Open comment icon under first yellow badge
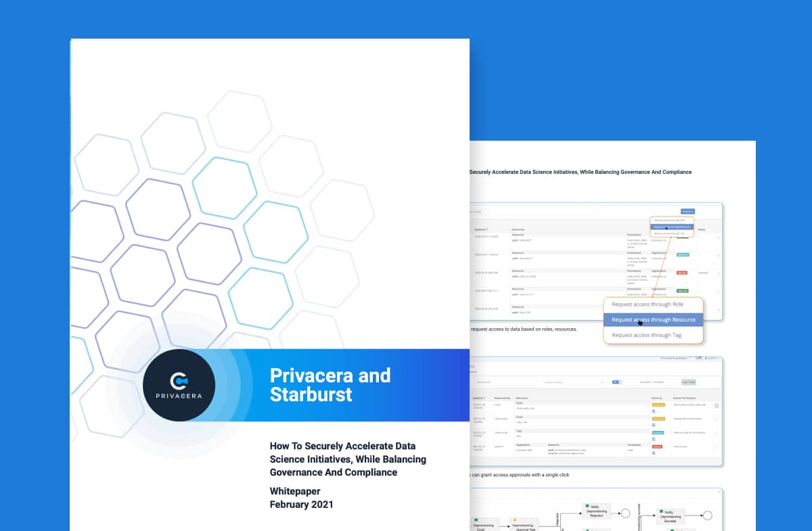 click(654, 411)
